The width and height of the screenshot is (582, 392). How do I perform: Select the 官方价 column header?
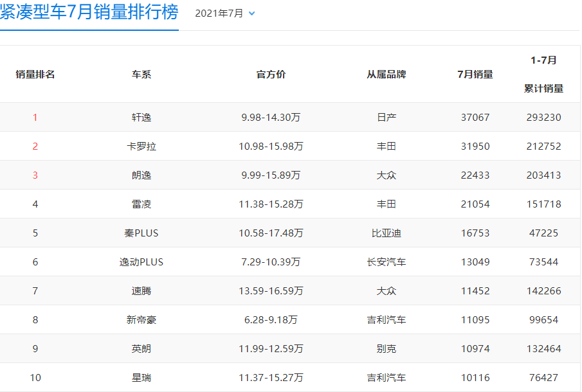[271, 74]
